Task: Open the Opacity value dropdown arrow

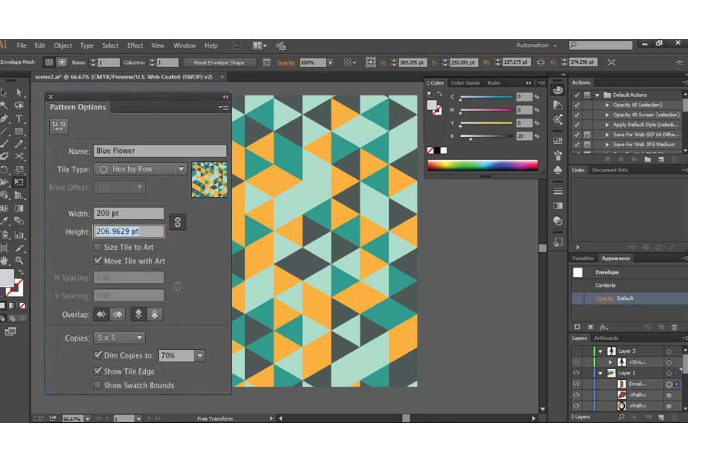Action: click(x=330, y=62)
